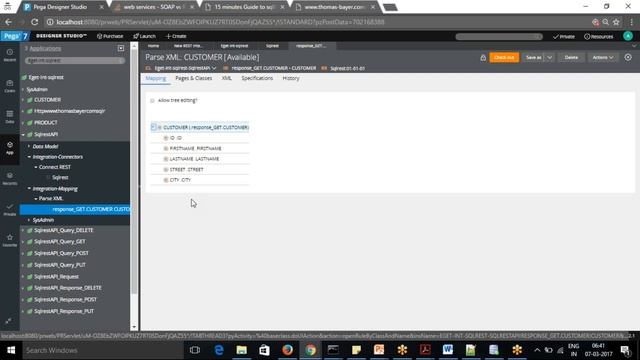
Task: Open the Records sidebar icon
Action: coord(9,178)
